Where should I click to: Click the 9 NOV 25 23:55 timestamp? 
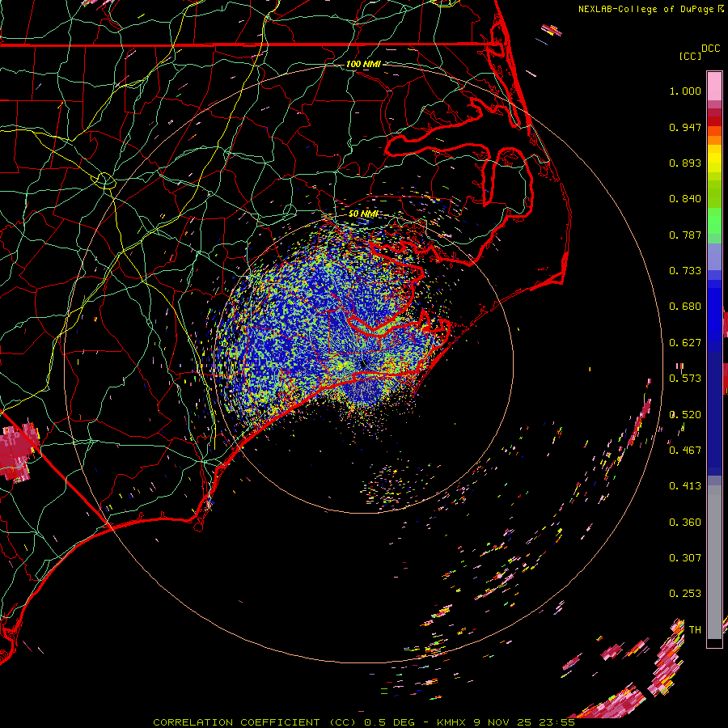point(524,722)
